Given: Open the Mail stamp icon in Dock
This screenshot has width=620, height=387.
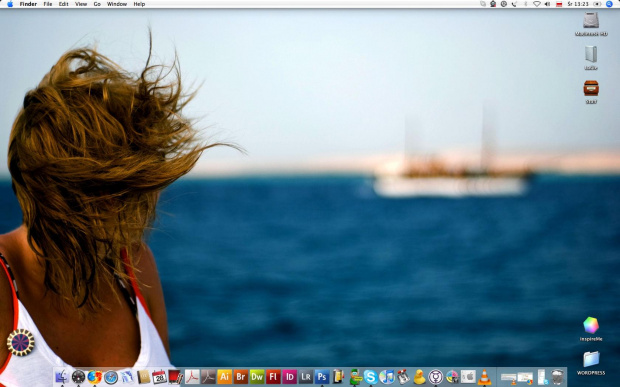Looking at the screenshot, I should 127,377.
